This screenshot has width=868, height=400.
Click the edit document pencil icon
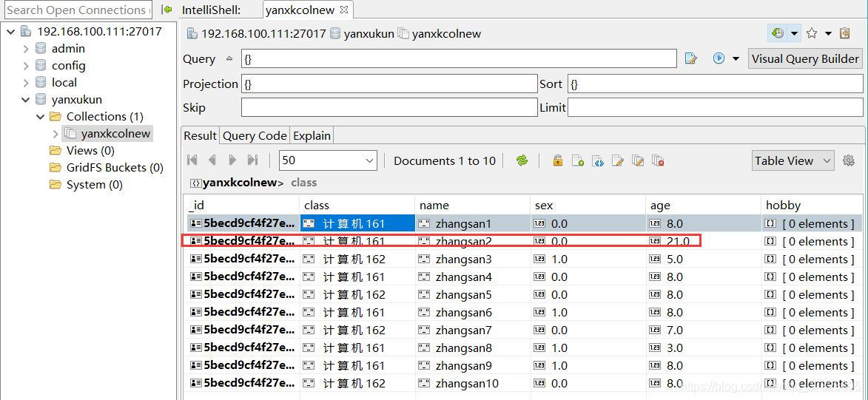[618, 161]
